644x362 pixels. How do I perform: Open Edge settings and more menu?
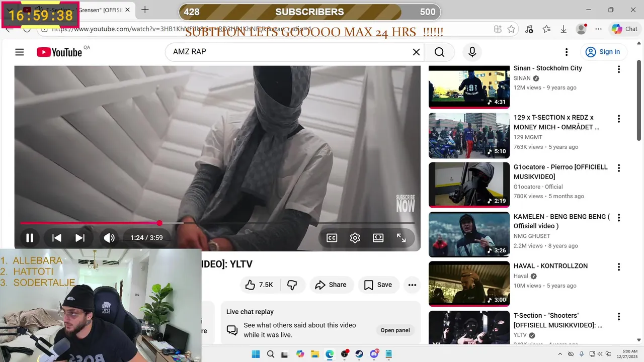click(x=598, y=29)
